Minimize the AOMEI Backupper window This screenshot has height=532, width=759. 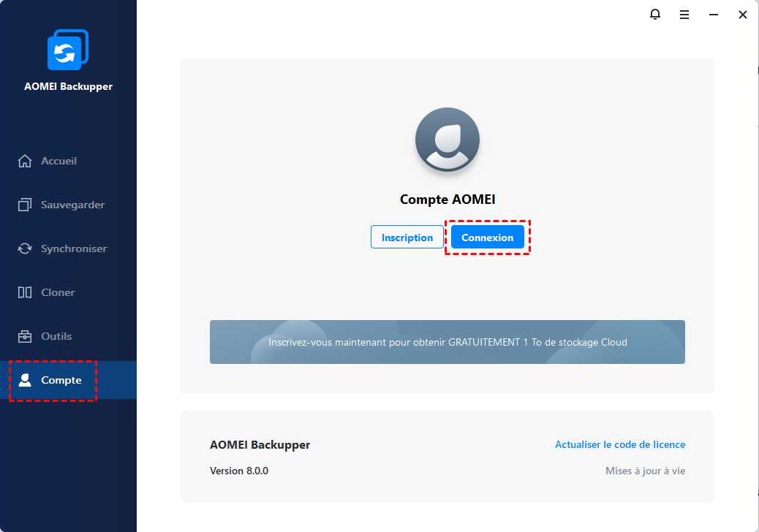[714, 15]
